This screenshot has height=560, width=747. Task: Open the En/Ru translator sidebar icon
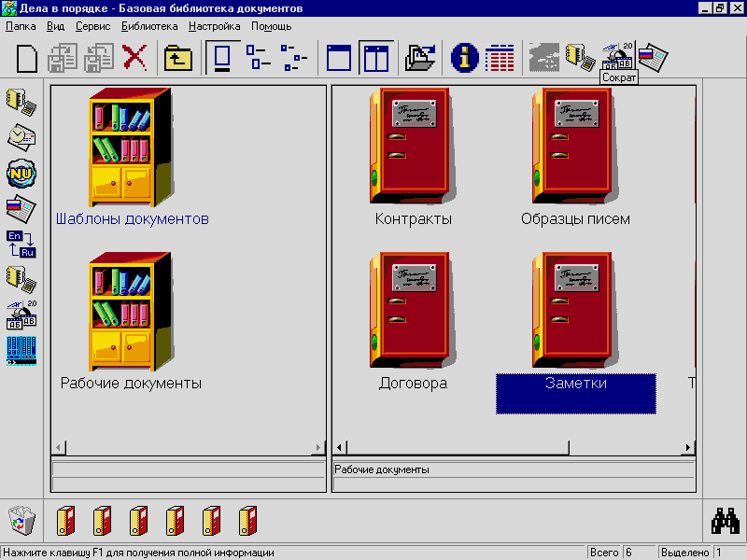(x=21, y=244)
